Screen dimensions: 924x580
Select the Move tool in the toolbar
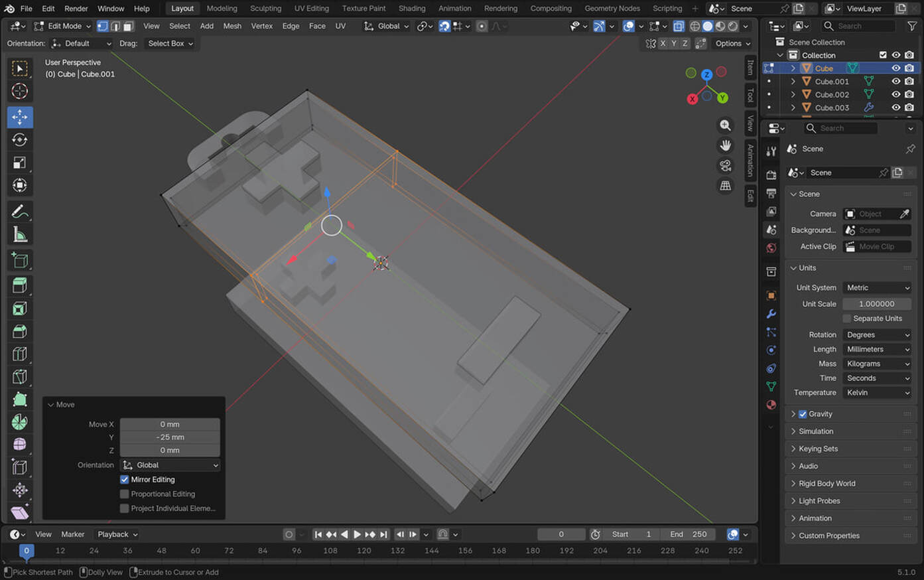point(20,117)
